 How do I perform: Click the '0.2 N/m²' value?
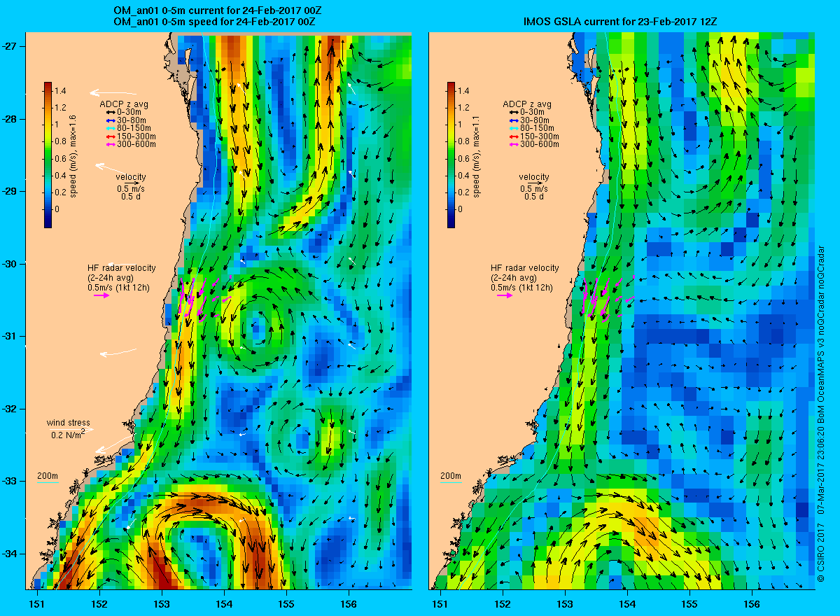click(x=69, y=434)
